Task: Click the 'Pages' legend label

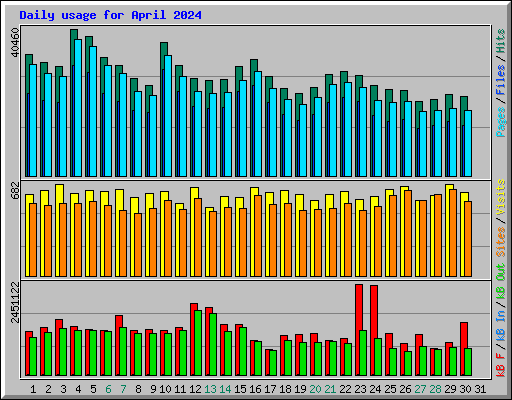Action: (x=501, y=122)
